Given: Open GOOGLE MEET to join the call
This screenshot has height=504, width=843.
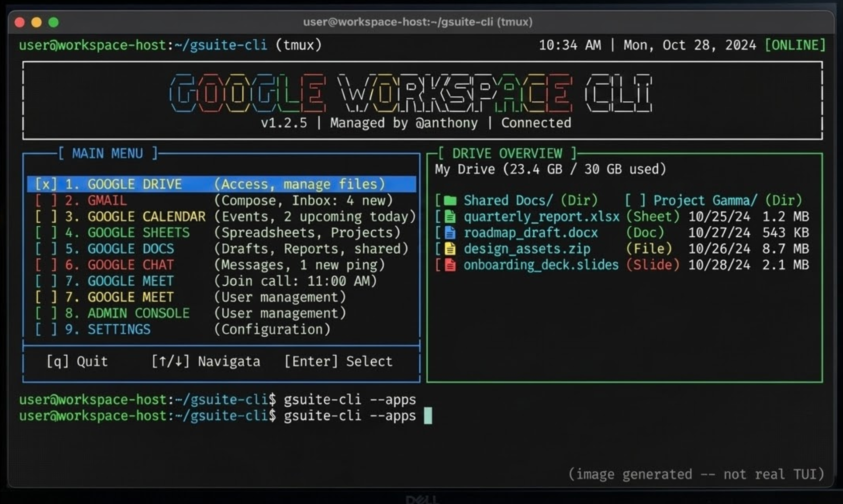Looking at the screenshot, I should point(130,281).
